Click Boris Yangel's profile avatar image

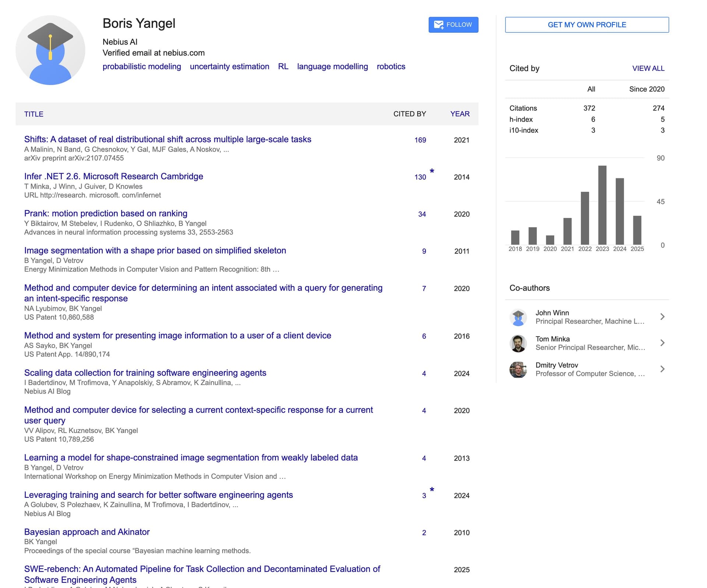(50, 50)
